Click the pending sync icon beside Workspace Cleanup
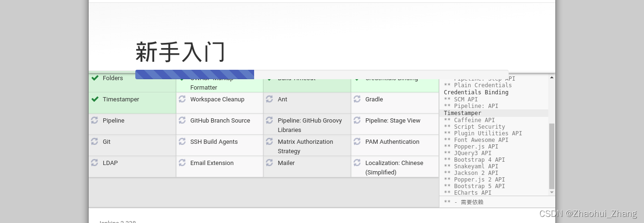The width and height of the screenshot is (644, 223). 182,99
